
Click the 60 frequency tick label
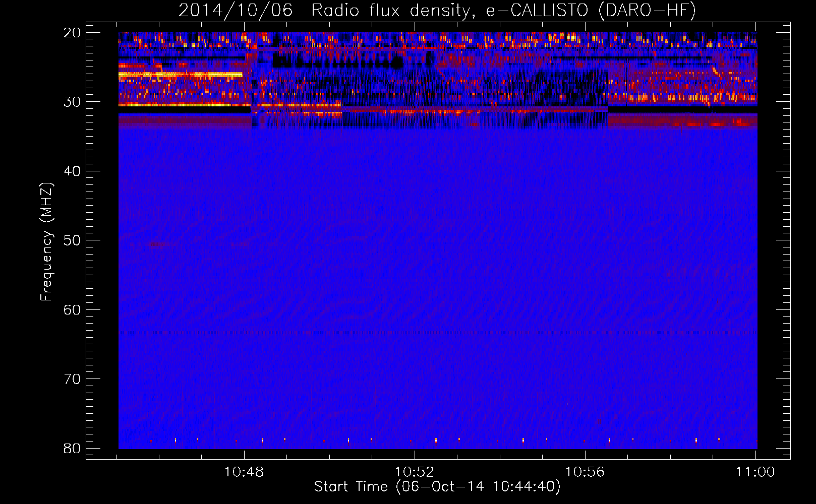click(x=72, y=309)
